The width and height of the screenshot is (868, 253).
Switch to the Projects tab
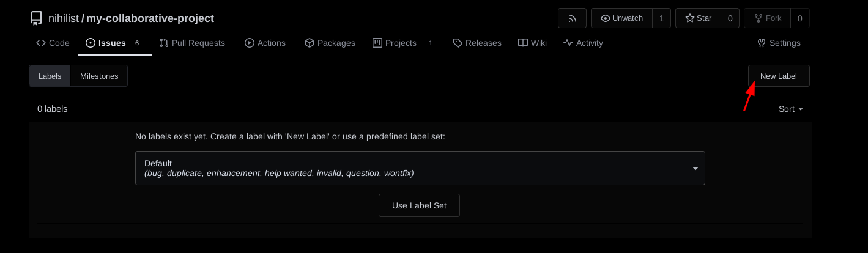tap(395, 43)
